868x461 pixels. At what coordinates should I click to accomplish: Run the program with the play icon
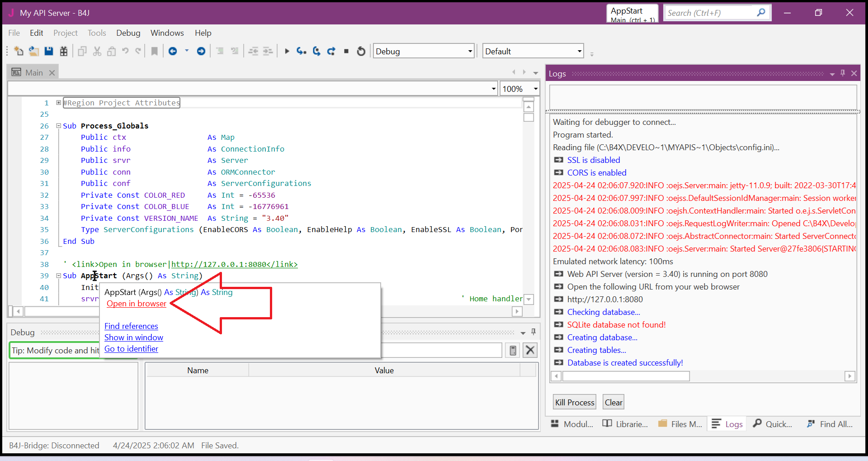click(287, 51)
